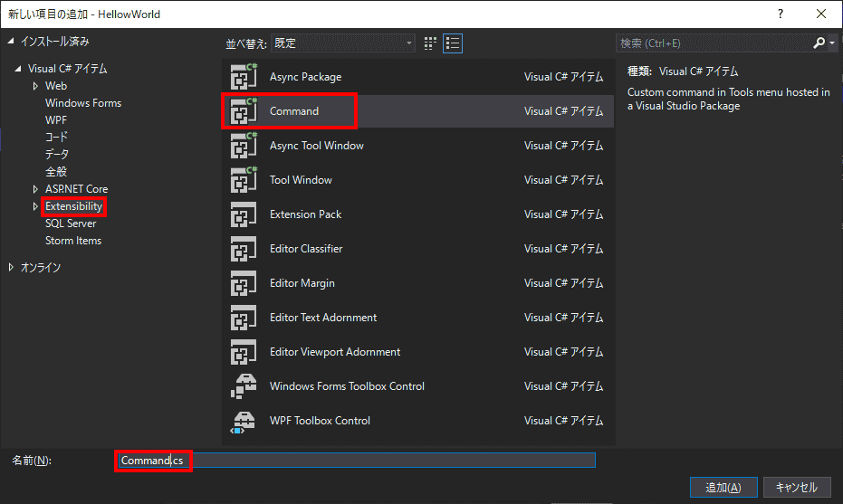Click the 検索 (Ctrl+E) search box

[714, 43]
